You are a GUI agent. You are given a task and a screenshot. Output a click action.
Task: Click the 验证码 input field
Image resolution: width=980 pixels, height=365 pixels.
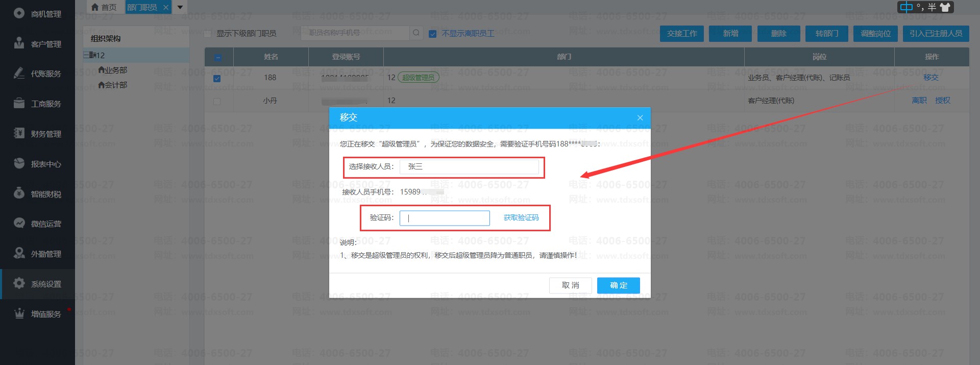445,218
